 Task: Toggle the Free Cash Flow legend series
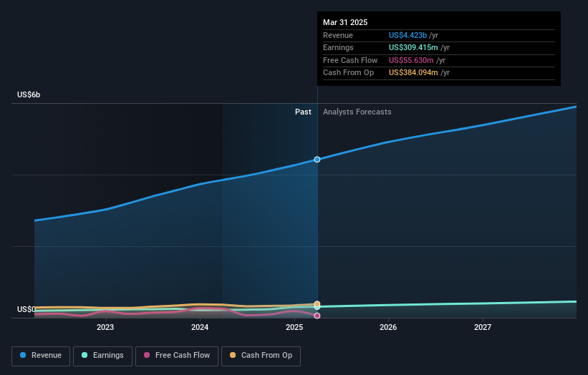[177, 356]
